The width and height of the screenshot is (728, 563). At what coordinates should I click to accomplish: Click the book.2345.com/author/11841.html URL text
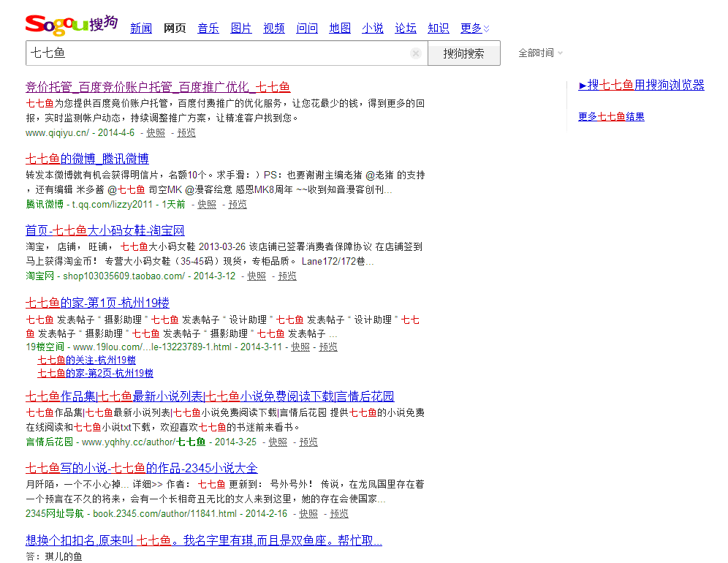(x=164, y=514)
